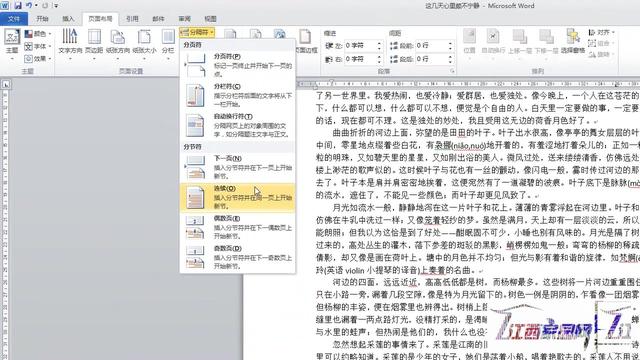Click the spacing after spinner arrows
The width and height of the screenshot is (640, 360).
click(x=450, y=59)
